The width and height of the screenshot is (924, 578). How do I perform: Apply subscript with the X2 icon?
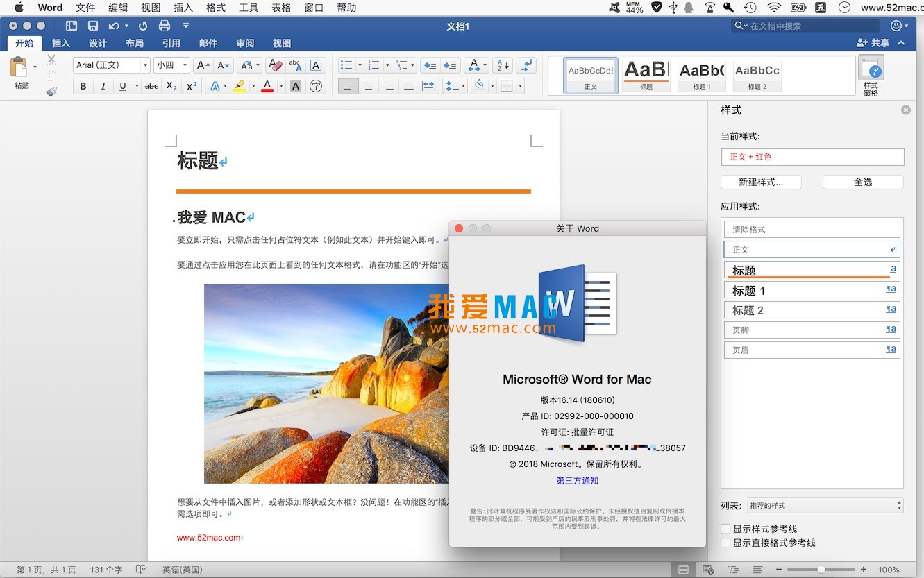[x=172, y=86]
